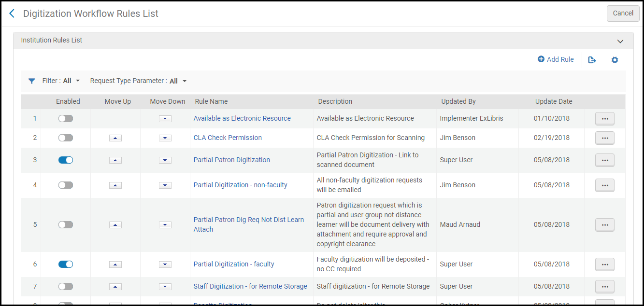Open row actions for CLA Check Permission

pyautogui.click(x=605, y=138)
